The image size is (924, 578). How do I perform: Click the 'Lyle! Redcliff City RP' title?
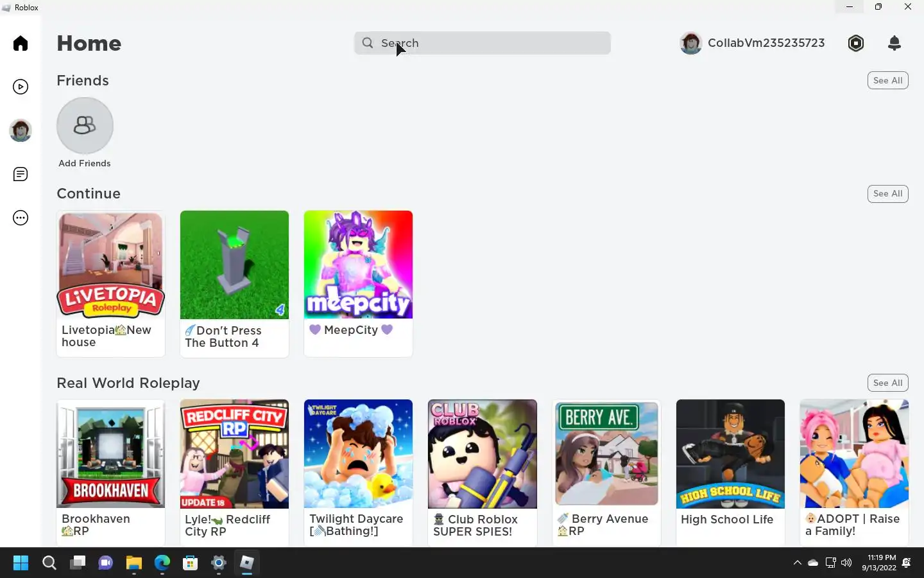point(227,525)
